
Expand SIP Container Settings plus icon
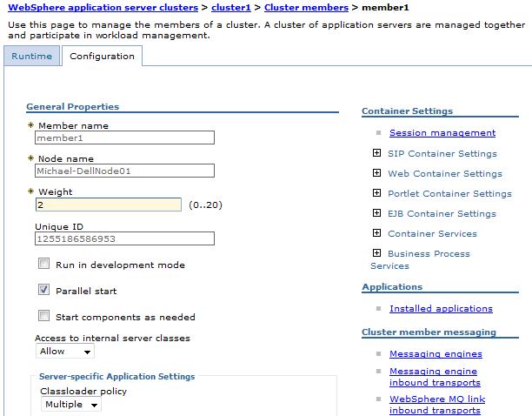click(x=376, y=153)
